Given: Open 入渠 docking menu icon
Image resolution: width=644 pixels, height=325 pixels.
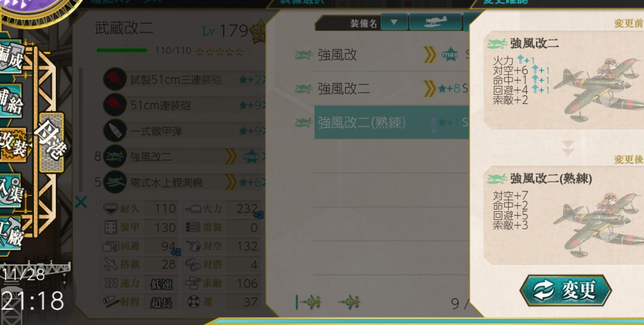Looking at the screenshot, I should tap(12, 190).
